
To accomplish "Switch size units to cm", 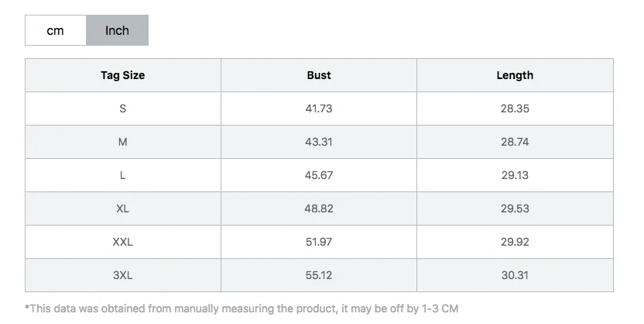I will point(56,30).
